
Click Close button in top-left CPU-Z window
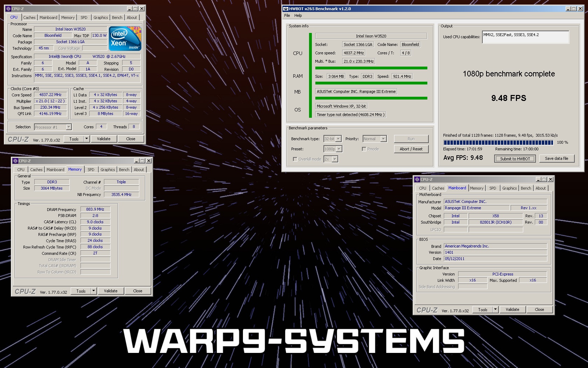131,139
